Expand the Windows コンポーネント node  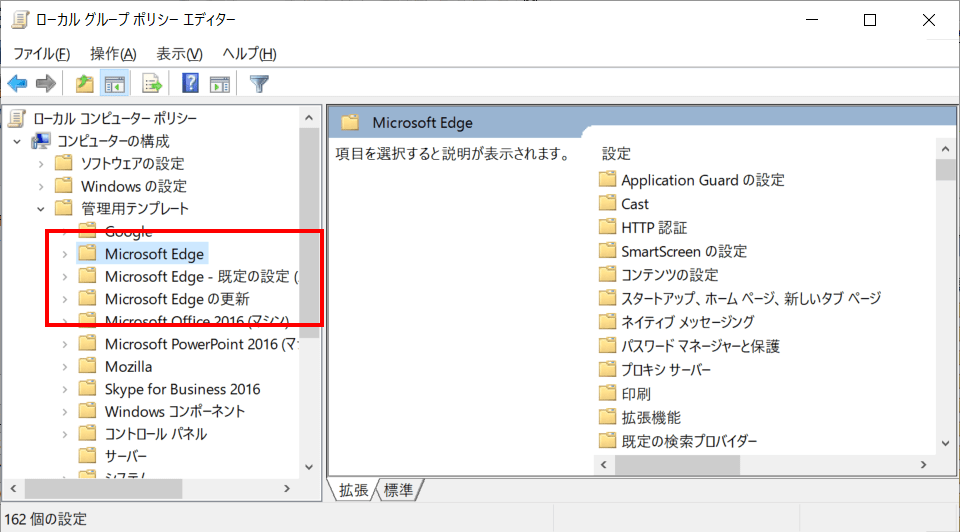pos(65,412)
